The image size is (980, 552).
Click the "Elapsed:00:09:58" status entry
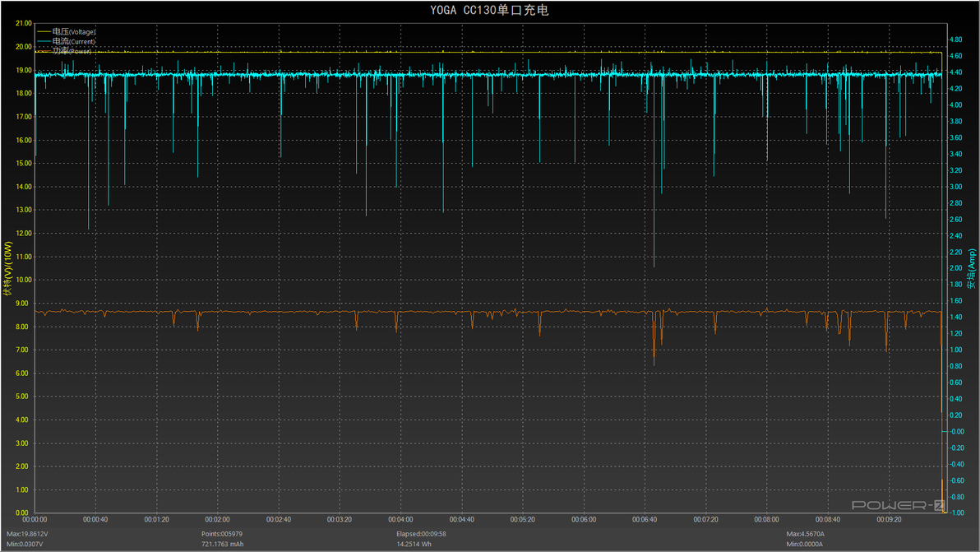pyautogui.click(x=421, y=534)
